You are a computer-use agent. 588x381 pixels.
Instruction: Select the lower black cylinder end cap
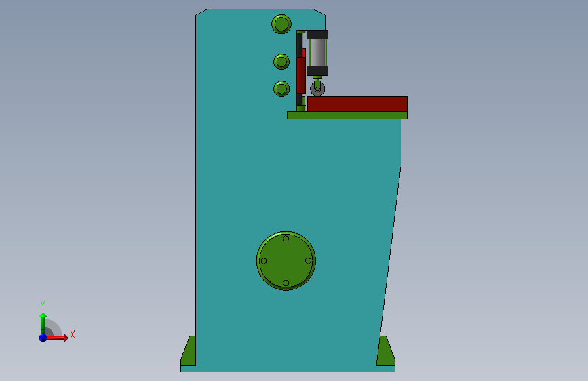tap(317, 71)
